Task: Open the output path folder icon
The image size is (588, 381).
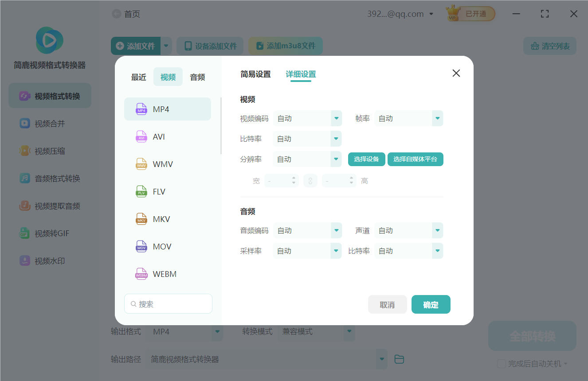Action: coord(399,359)
